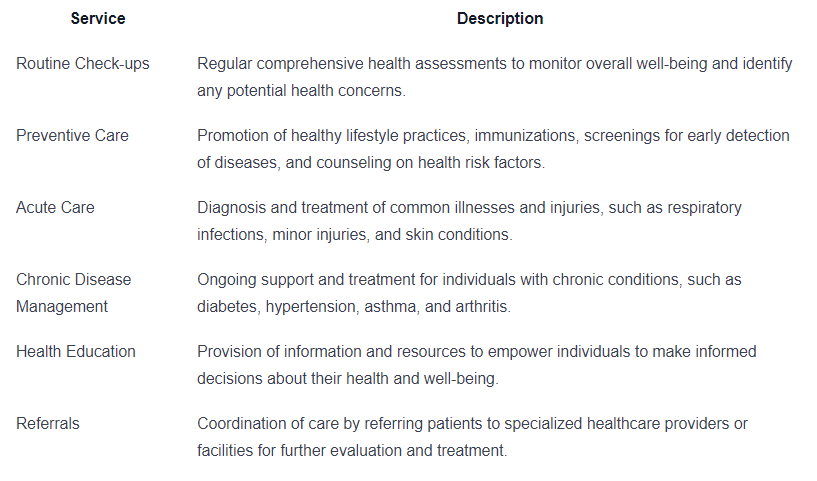Select the Routine Check-ups service cell
This screenshot has width=817, height=481.
pyautogui.click(x=83, y=64)
